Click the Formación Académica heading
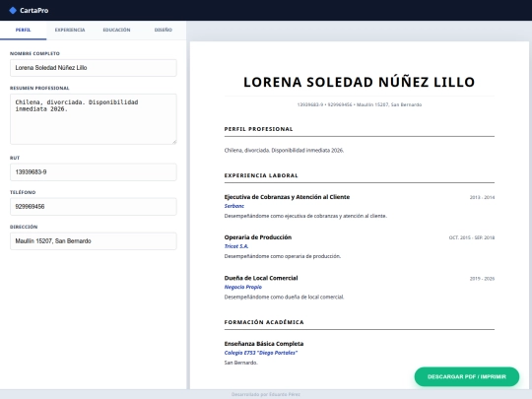This screenshot has height=399, width=532. 264,322
